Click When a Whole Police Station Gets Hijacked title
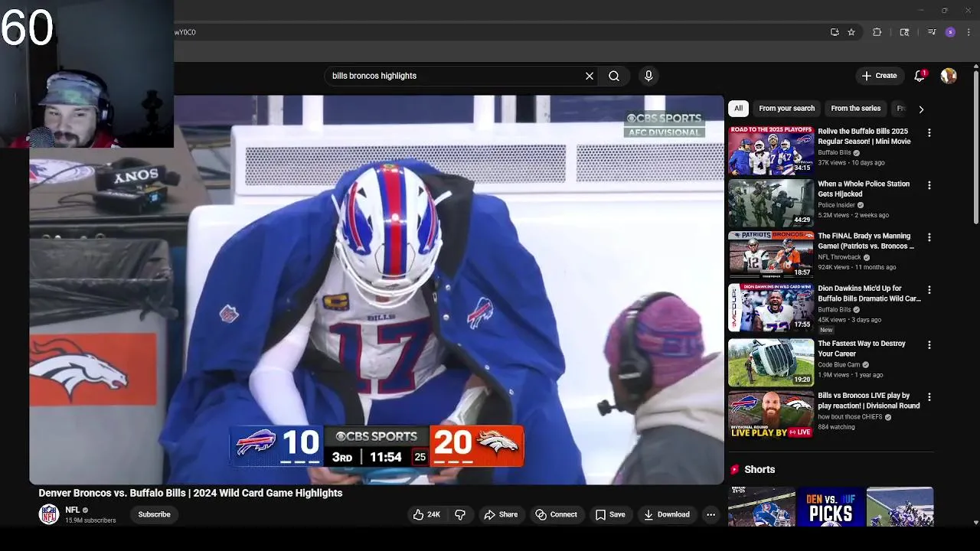Screen dimensions: 980x551 (x=864, y=189)
